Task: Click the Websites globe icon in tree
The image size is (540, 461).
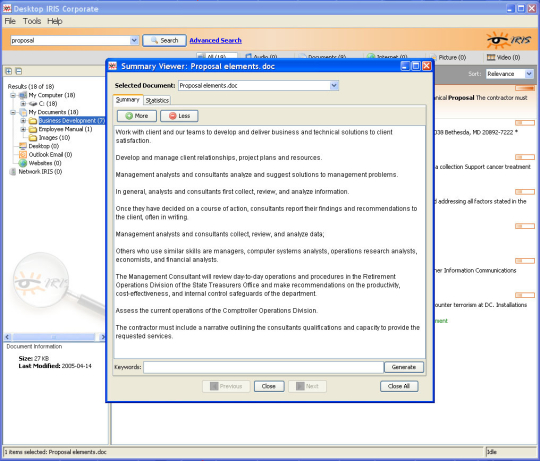Action: click(x=23, y=163)
